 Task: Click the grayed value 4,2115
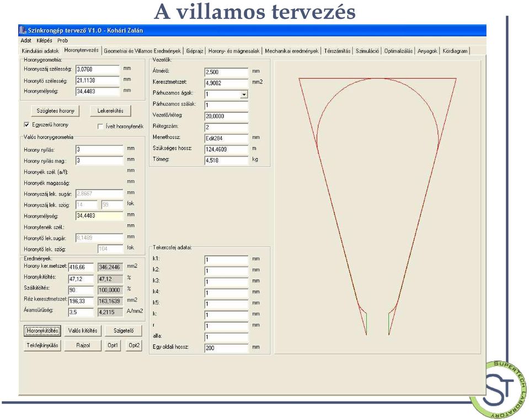point(110,312)
